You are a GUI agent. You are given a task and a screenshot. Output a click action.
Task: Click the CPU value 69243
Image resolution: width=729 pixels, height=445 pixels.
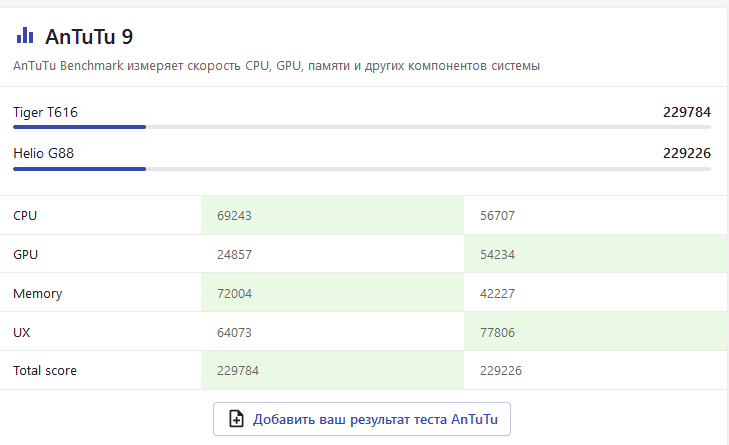(234, 215)
